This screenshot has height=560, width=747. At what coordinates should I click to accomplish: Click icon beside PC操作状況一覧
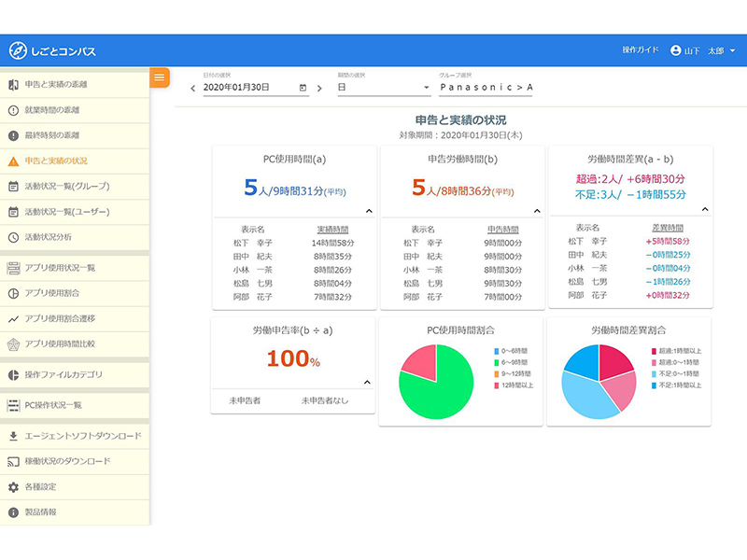point(13,405)
